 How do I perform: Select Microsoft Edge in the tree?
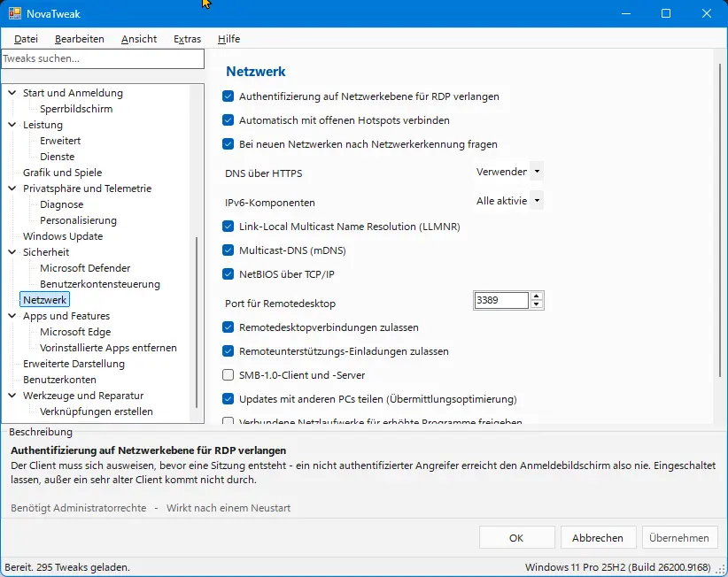pyautogui.click(x=75, y=332)
